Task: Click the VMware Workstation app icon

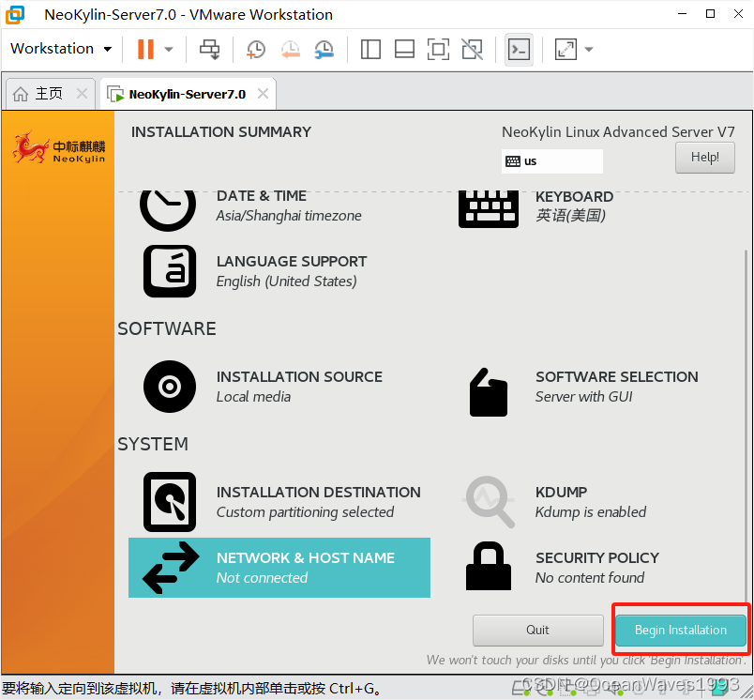Action: (15, 14)
